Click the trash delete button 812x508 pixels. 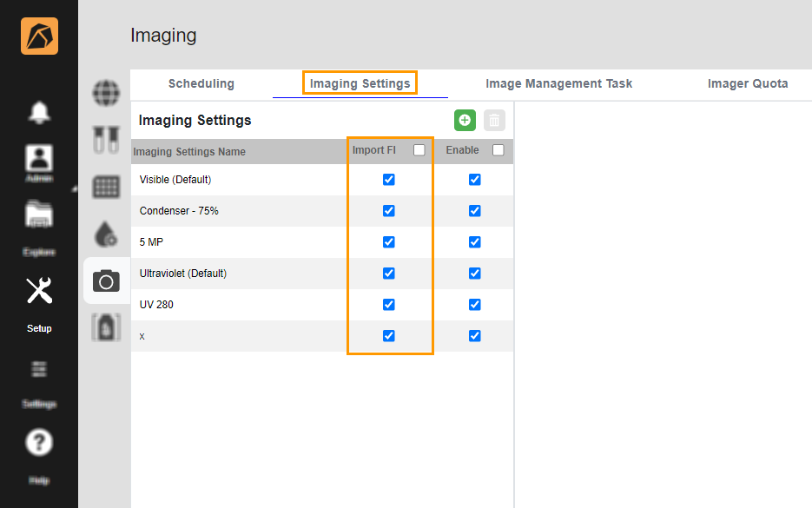(x=494, y=121)
